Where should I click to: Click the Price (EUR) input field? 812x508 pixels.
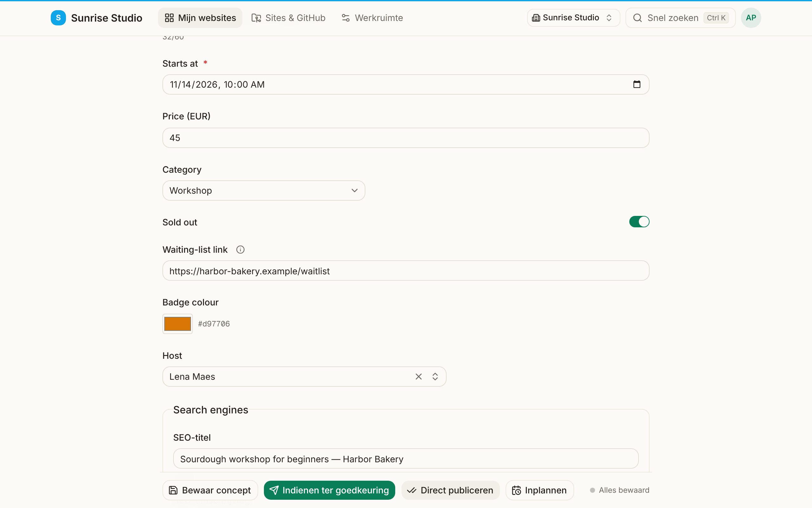406,138
